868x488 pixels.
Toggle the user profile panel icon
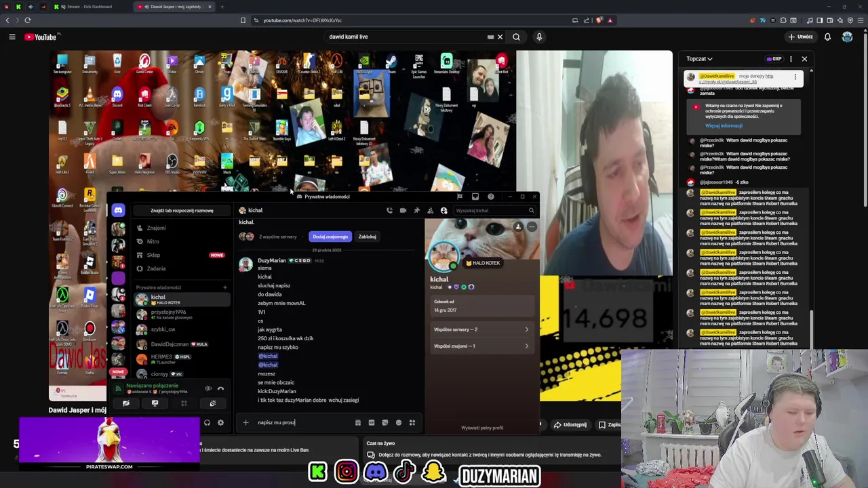pyautogui.click(x=443, y=211)
